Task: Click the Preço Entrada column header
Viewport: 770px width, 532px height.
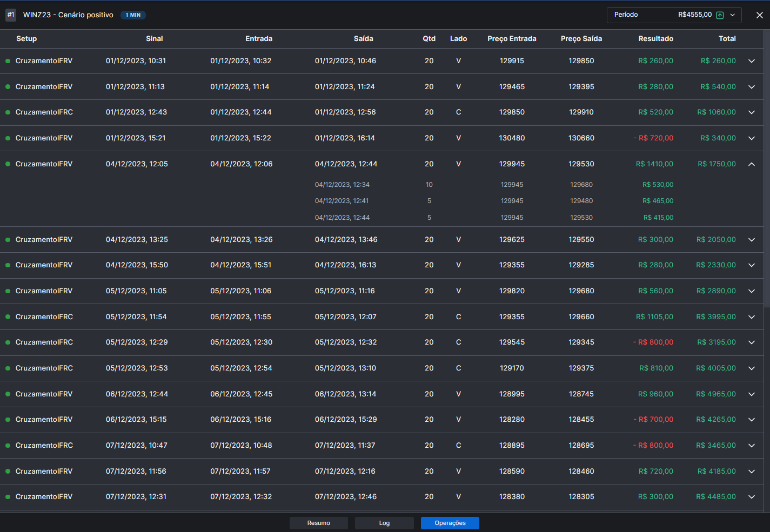Action: tap(512, 39)
